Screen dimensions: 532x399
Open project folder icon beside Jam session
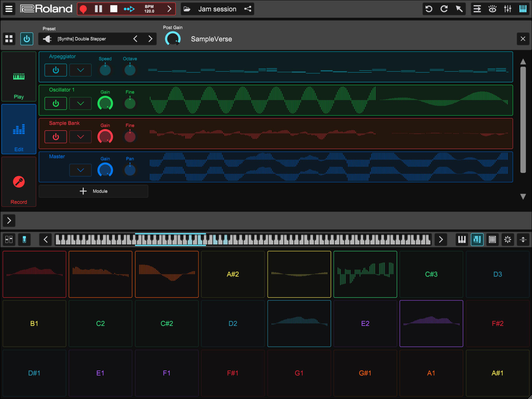187,9
